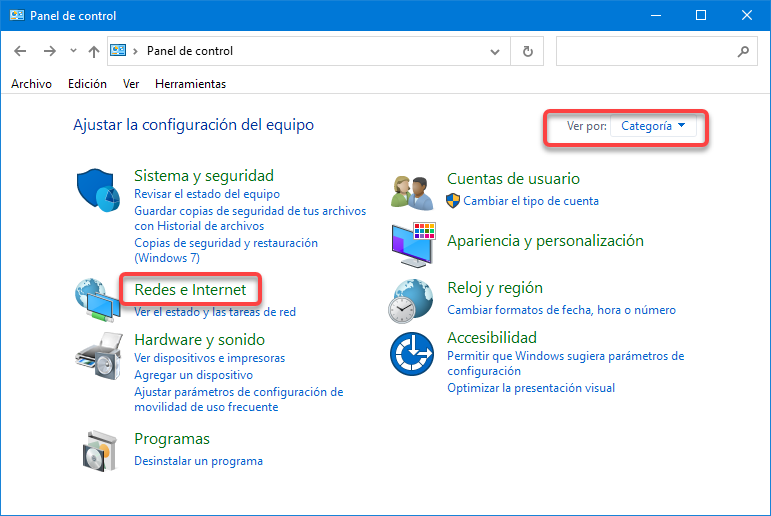Go back with the left arrow
Viewport: 771px width, 516px height.
(20, 51)
